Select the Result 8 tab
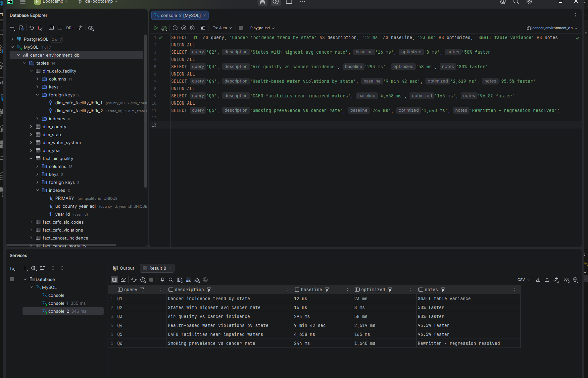This screenshot has height=378, width=588. click(x=157, y=268)
